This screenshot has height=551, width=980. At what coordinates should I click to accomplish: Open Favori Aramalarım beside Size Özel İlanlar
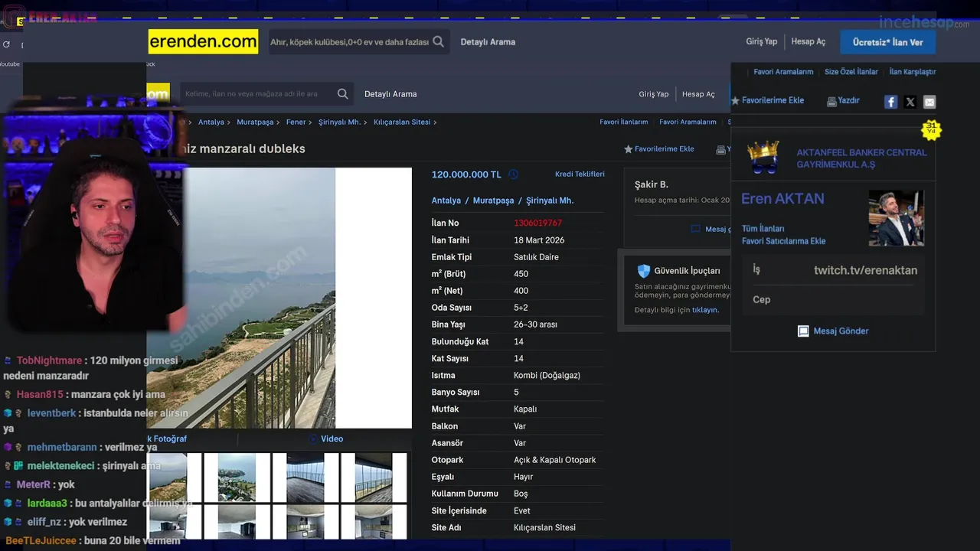[783, 72]
